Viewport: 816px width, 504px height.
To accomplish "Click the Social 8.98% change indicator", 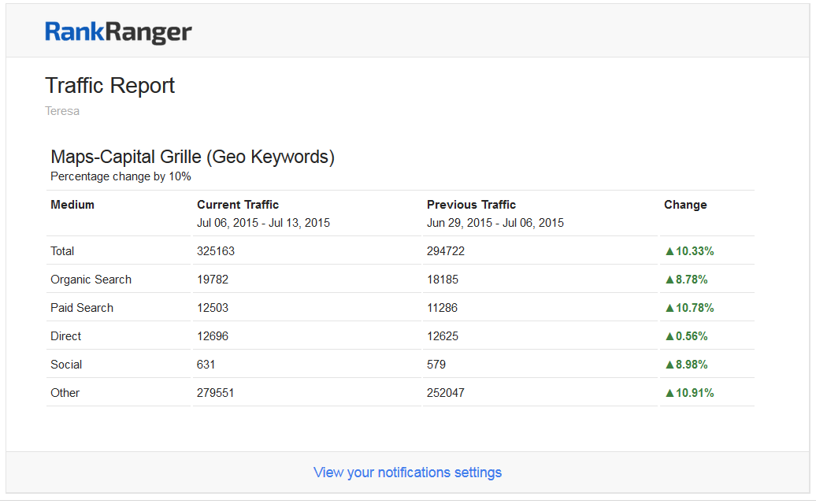I will (686, 365).
